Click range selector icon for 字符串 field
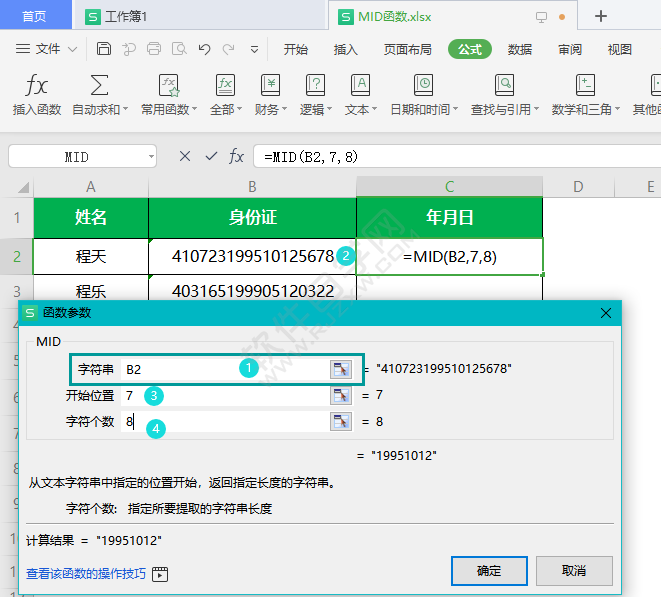Image resolution: width=661 pixels, height=597 pixels. pyautogui.click(x=341, y=369)
